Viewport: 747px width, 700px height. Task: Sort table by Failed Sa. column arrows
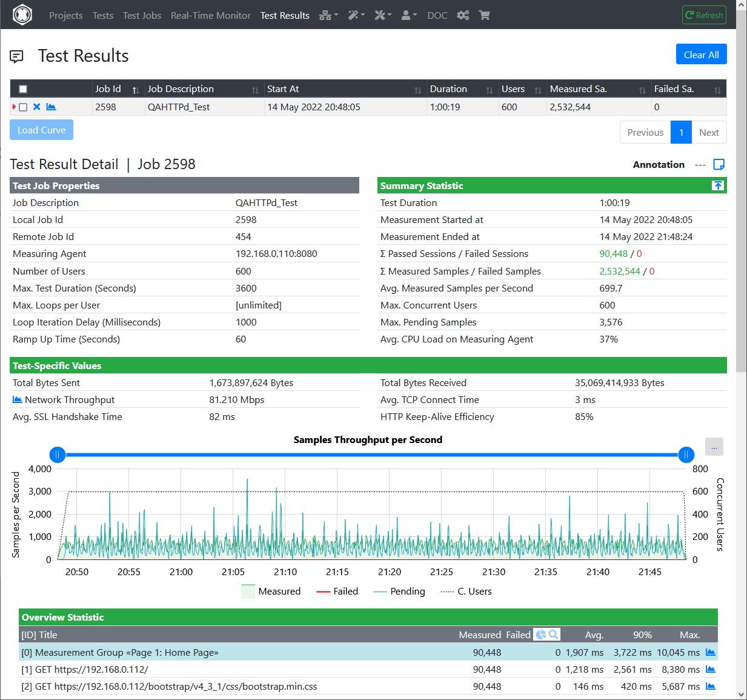point(717,90)
